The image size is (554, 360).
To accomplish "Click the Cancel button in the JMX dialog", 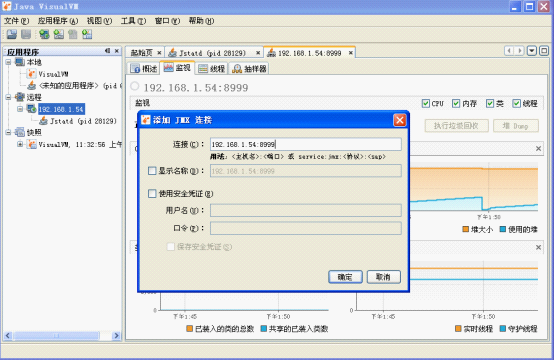I will pyautogui.click(x=383, y=277).
